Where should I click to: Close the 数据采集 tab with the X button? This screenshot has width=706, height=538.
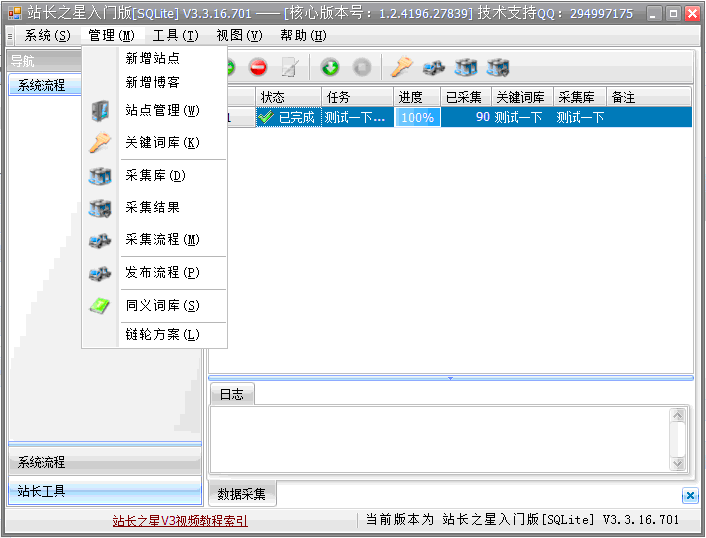pos(690,496)
